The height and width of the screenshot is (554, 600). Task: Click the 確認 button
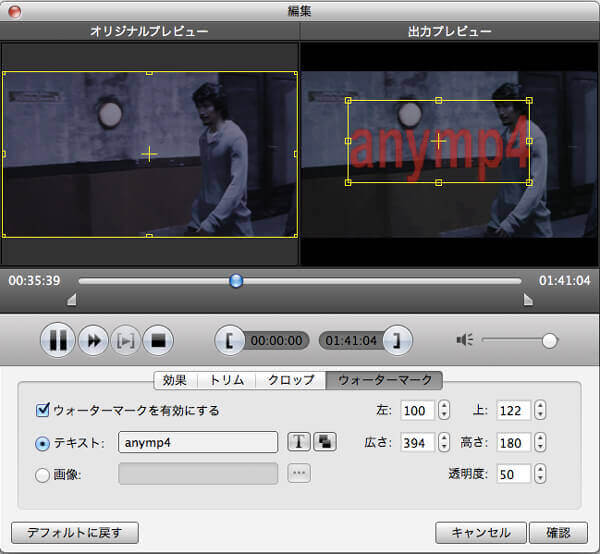(558, 533)
